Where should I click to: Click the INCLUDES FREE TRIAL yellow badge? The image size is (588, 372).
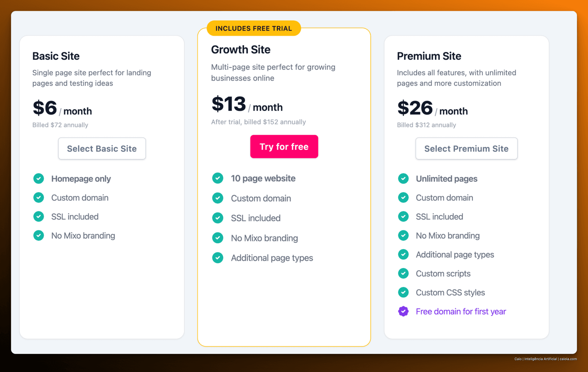pos(254,28)
